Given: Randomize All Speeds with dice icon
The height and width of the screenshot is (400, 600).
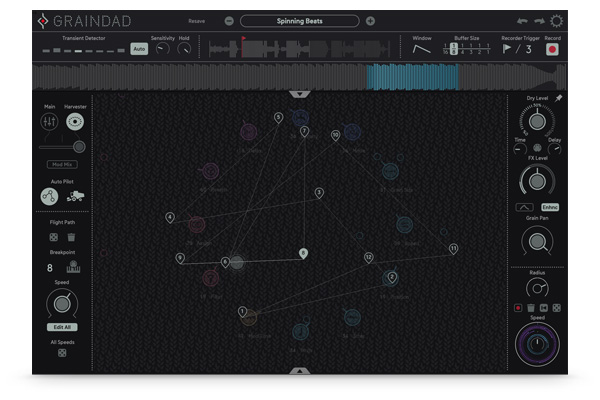Looking at the screenshot, I should tap(62, 353).
